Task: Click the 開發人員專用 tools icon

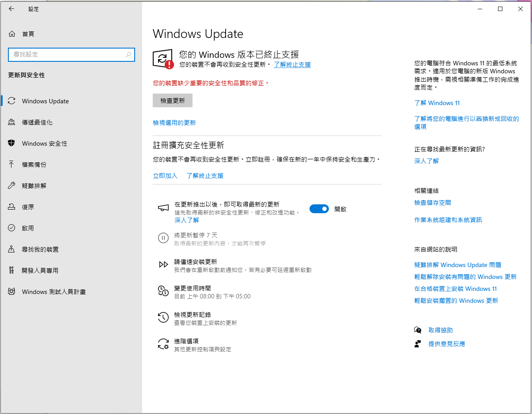Action: point(12,271)
